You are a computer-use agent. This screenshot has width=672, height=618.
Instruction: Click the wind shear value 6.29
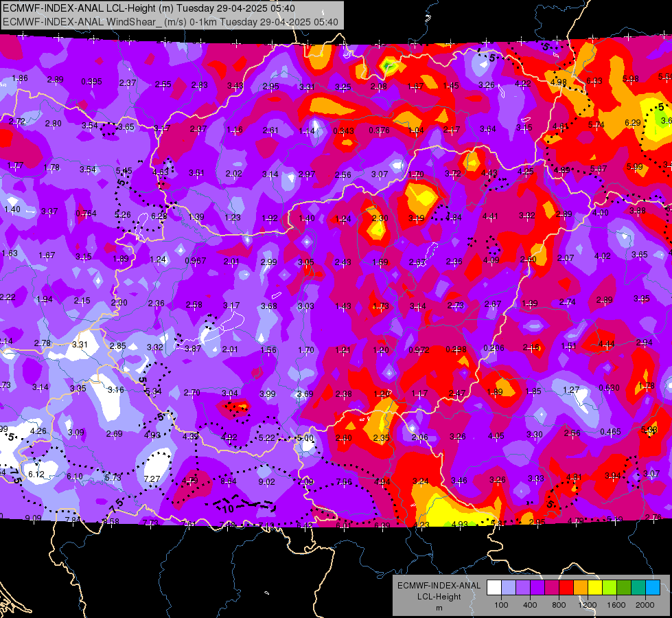point(633,122)
